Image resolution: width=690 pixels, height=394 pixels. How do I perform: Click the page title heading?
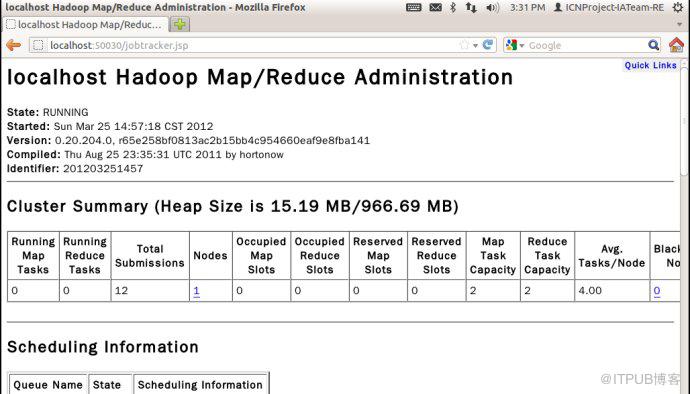[260, 77]
